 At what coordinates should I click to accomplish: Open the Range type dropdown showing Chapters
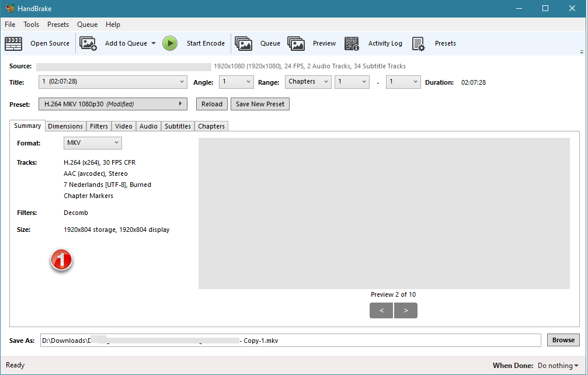[x=308, y=82]
